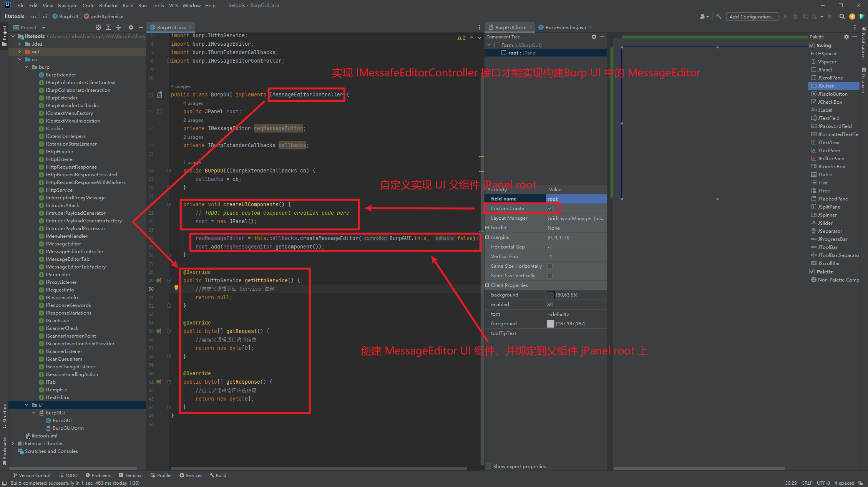
Task: Toggle the Palette group checkbox
Action: [x=812, y=272]
